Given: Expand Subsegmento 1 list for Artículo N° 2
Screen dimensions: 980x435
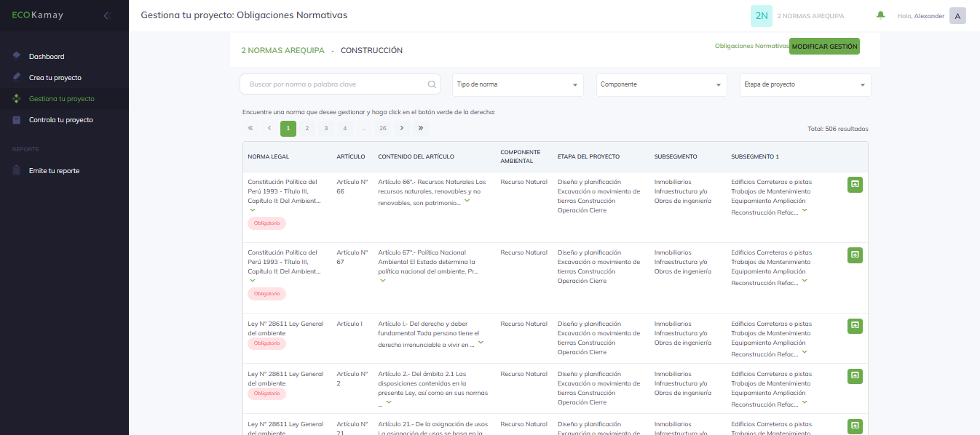Looking at the screenshot, I should pos(805,402).
